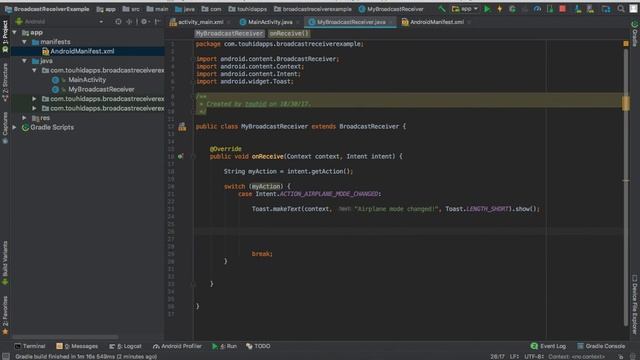This screenshot has width=640, height=360.
Task: Open Project Structure toolbar icon
Action: [x=606, y=9]
